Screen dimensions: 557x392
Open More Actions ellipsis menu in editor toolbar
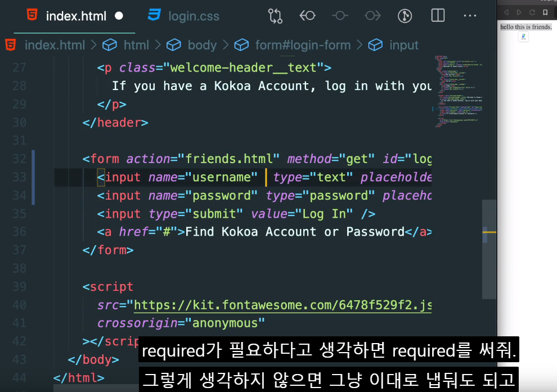point(470,16)
